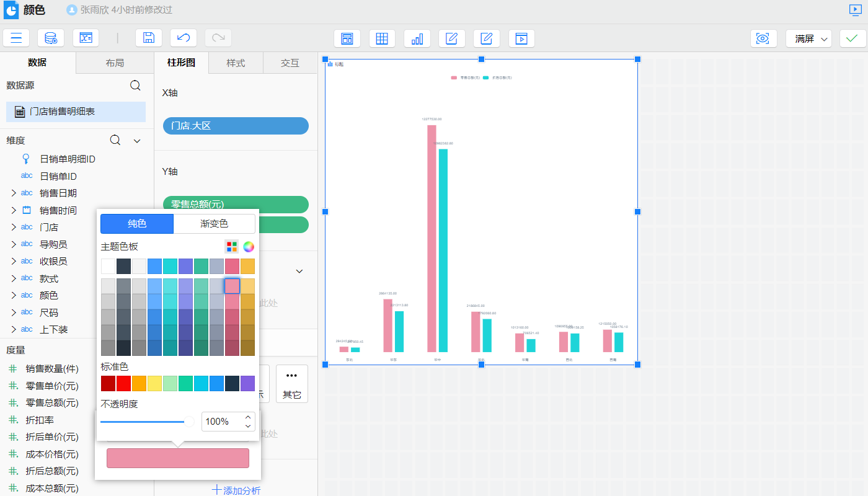Click the save floppy-disk icon
This screenshot has height=496, width=868.
coord(148,38)
